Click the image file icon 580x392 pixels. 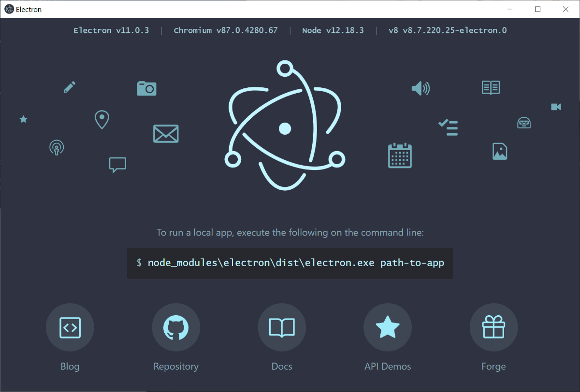point(500,151)
